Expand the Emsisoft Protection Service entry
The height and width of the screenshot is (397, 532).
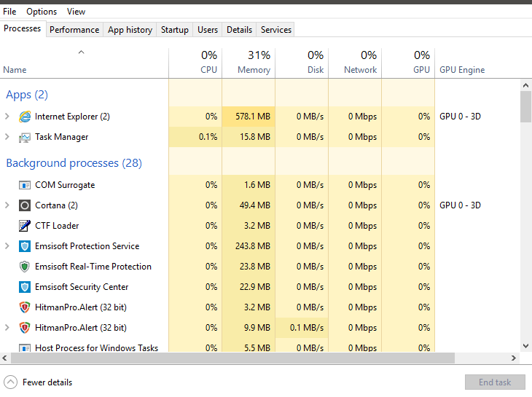pyautogui.click(x=7, y=246)
